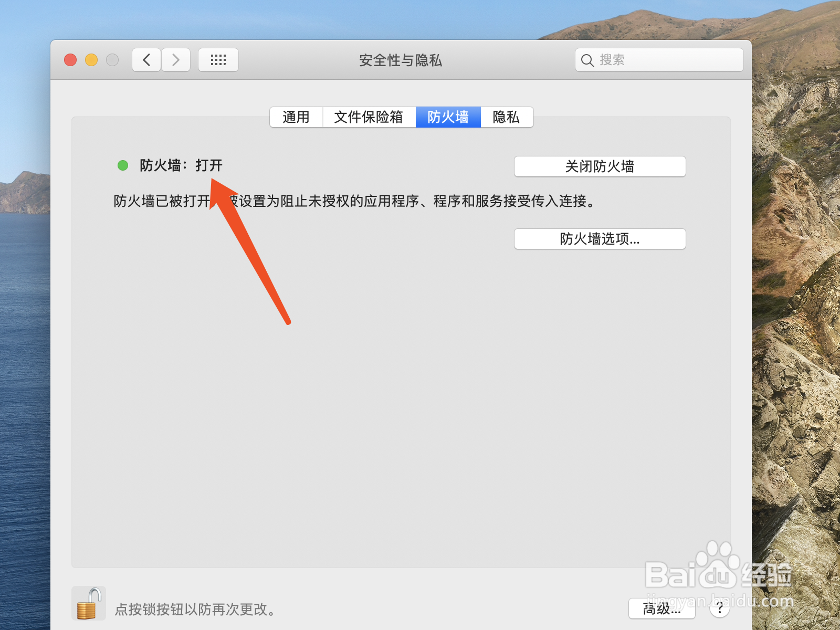The image size is (840, 630).
Task: Focus the 搜索 input field
Action: 659,60
